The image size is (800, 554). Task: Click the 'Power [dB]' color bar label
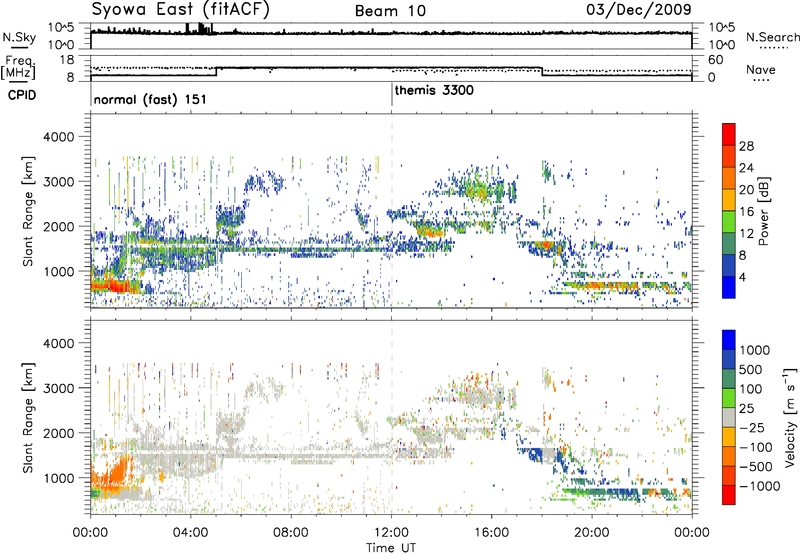click(763, 211)
